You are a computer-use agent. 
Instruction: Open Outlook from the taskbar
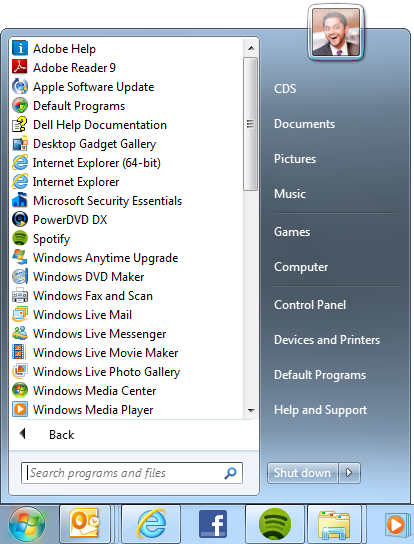click(x=84, y=524)
